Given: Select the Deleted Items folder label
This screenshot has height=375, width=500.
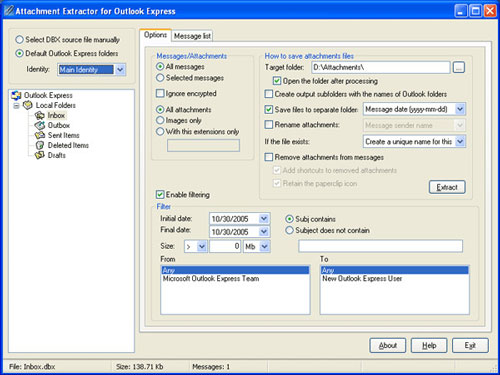Looking at the screenshot, I should [x=68, y=145].
